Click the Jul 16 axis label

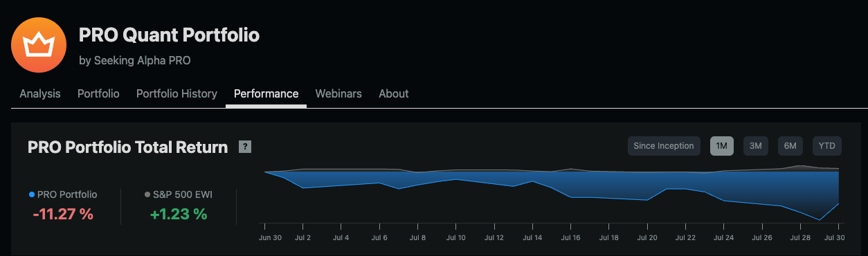coord(570,237)
